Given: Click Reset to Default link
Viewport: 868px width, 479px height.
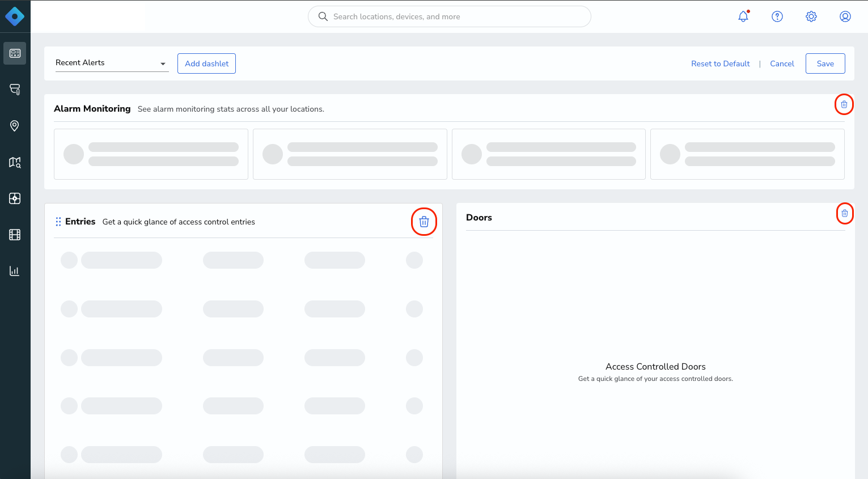Looking at the screenshot, I should pyautogui.click(x=720, y=63).
